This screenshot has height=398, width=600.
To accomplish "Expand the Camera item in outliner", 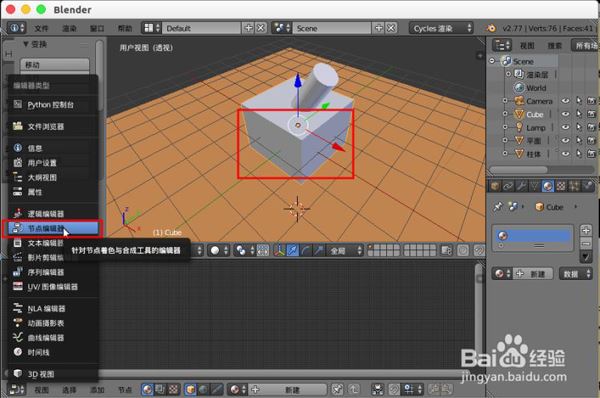I will click(505, 101).
